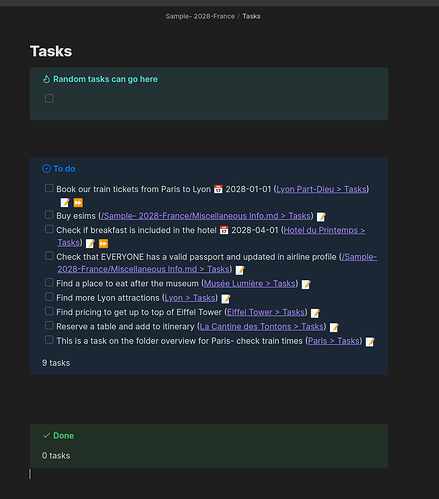Open edit pencil for train tickets task
The width and height of the screenshot is (439, 499).
coord(65,203)
